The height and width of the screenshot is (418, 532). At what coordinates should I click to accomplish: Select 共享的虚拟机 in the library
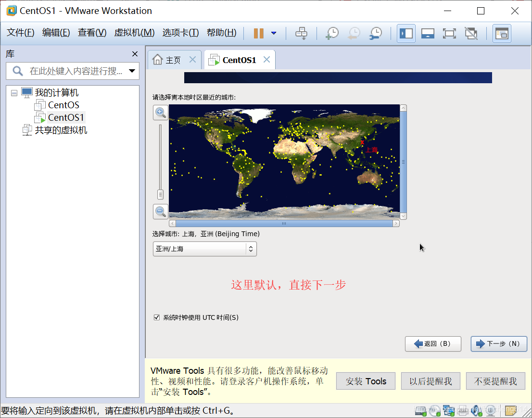61,130
